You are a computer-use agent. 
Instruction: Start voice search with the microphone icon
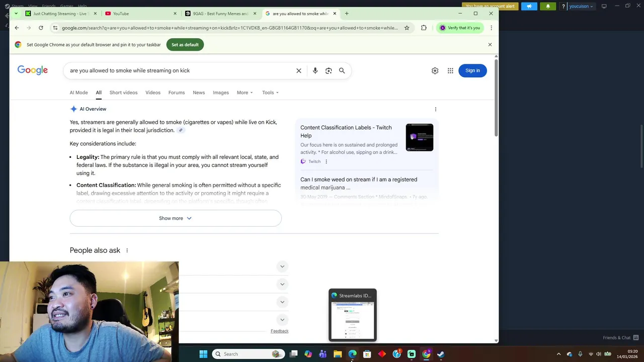tap(315, 70)
